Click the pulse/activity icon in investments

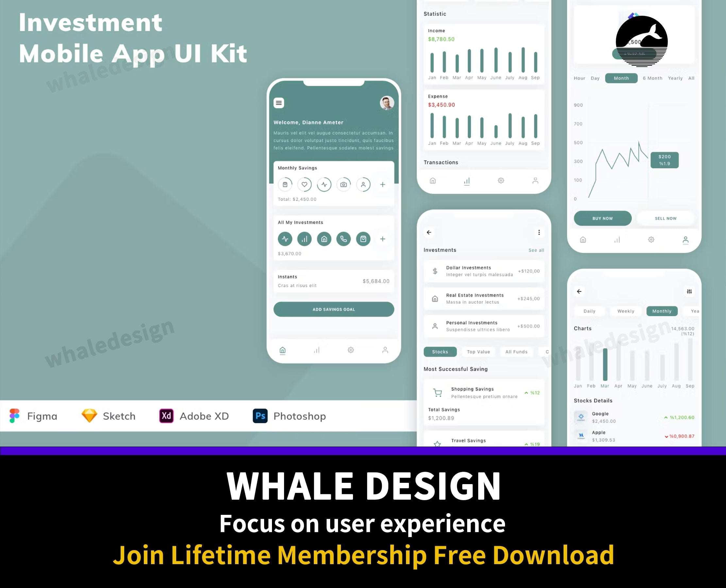[285, 239]
